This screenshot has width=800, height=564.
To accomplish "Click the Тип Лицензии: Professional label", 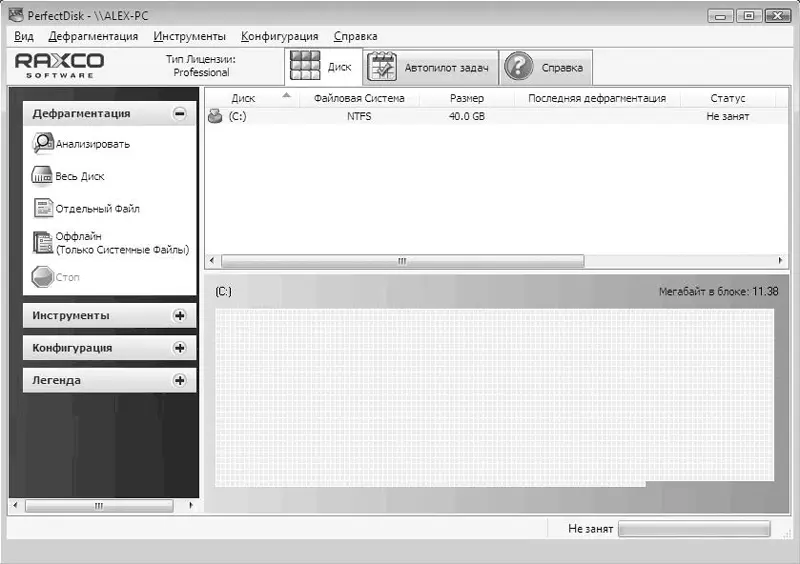I will click(x=201, y=66).
